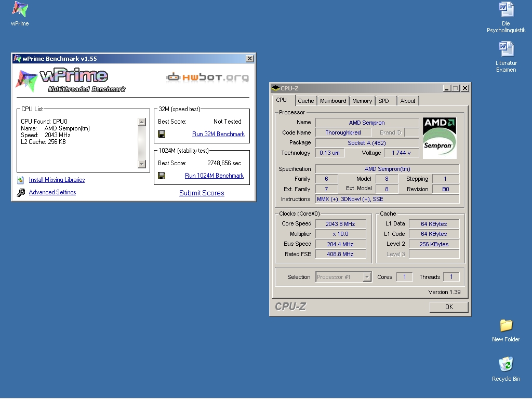Image resolution: width=532 pixels, height=399 pixels.
Task: Run the 1024M Benchmark
Action: tap(214, 176)
